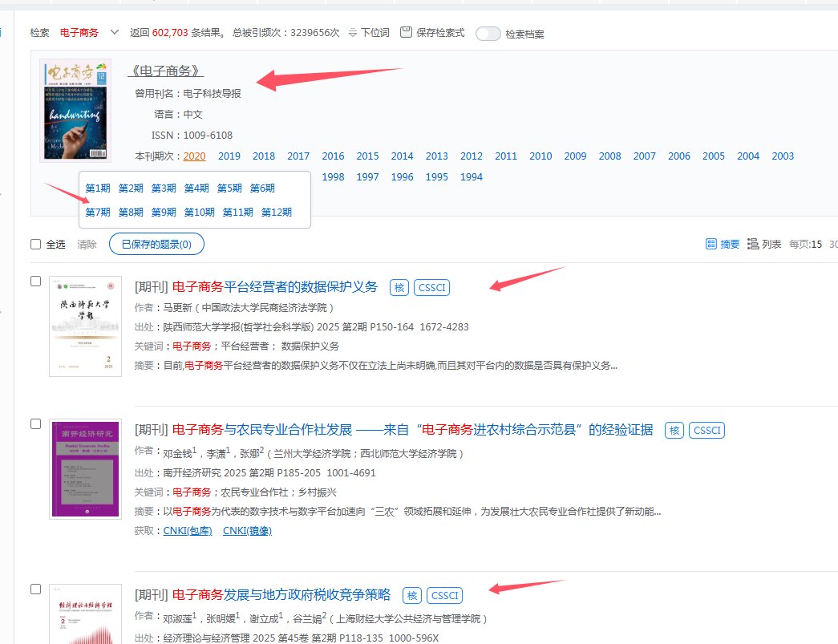
Task: Click author 马更新 in first result
Action: pyautogui.click(x=177, y=308)
